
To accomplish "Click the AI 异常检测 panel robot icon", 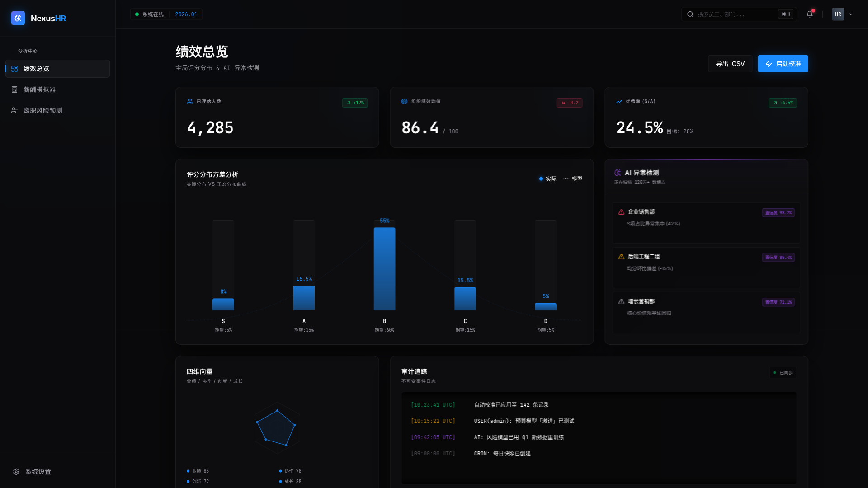I will tap(617, 172).
